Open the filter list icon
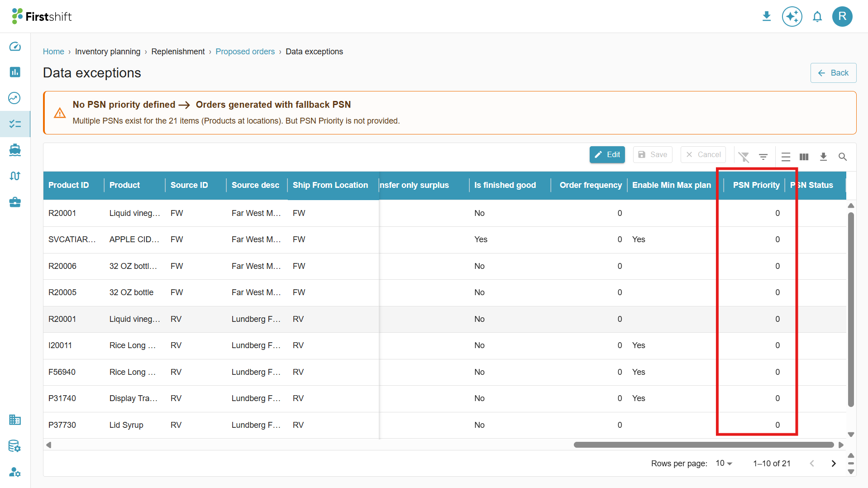868x488 pixels. 763,157
